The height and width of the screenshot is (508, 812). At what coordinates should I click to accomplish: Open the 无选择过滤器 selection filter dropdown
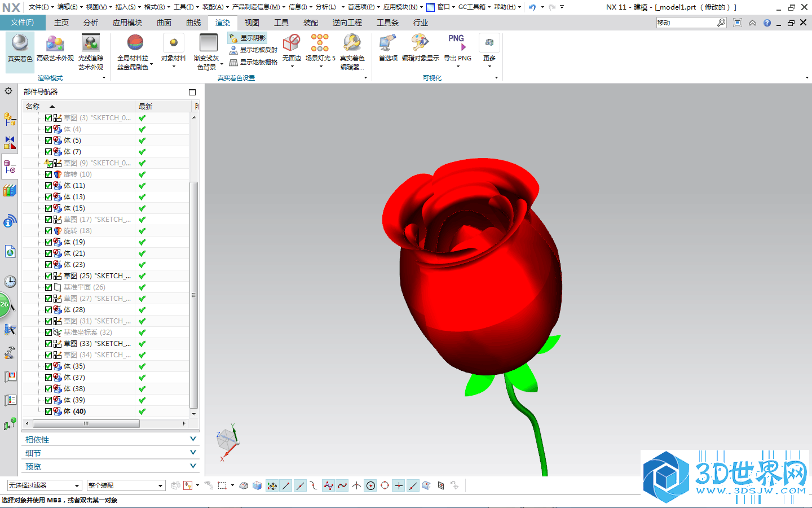[x=45, y=485]
